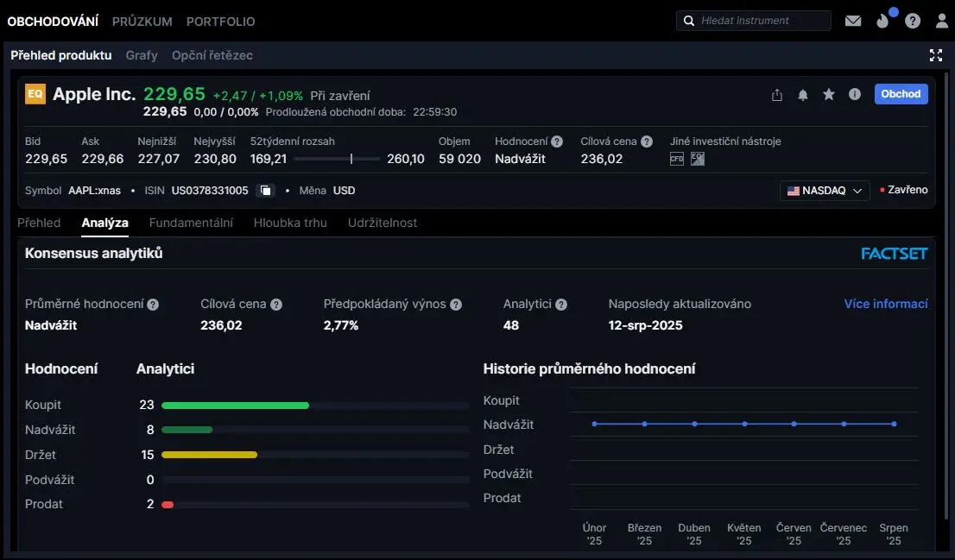The image size is (955, 560).
Task: Select the CFD instrument icon
Action: coord(677,159)
